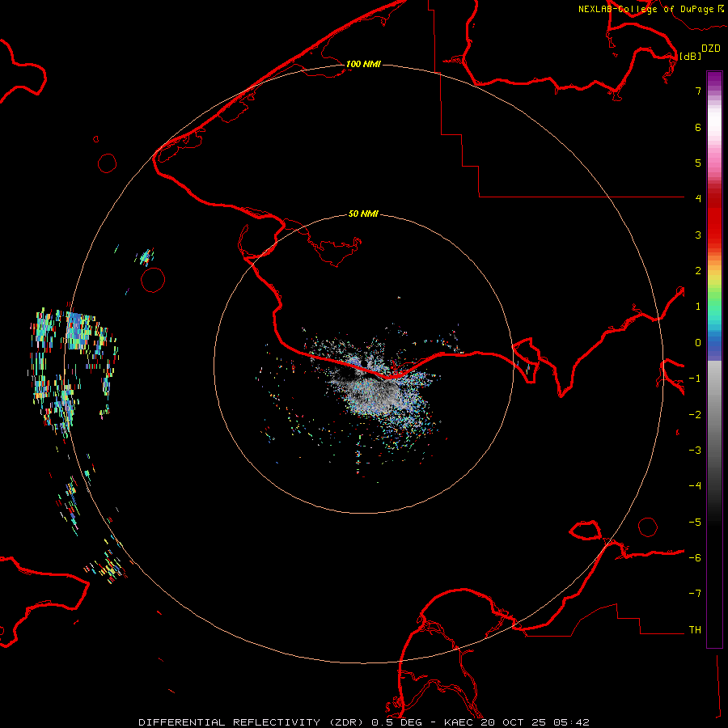This screenshot has width=728, height=728.
Task: Select the "5" value on the legend
Action: coord(698,163)
